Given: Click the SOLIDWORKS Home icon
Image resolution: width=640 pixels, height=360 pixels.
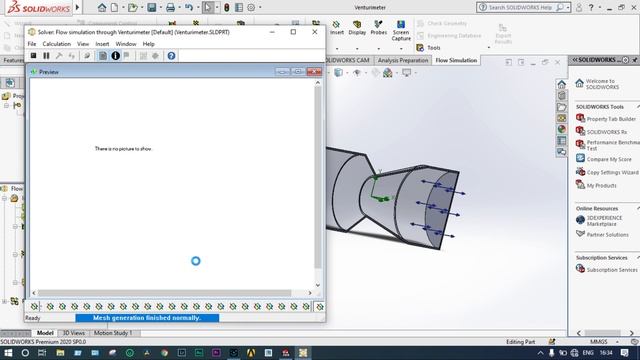Looking at the screenshot, I should (102, 7).
